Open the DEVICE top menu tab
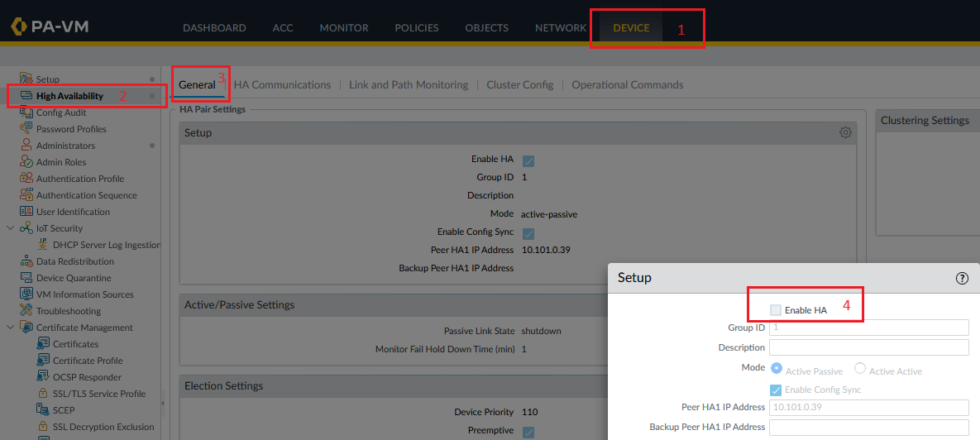 point(631,27)
